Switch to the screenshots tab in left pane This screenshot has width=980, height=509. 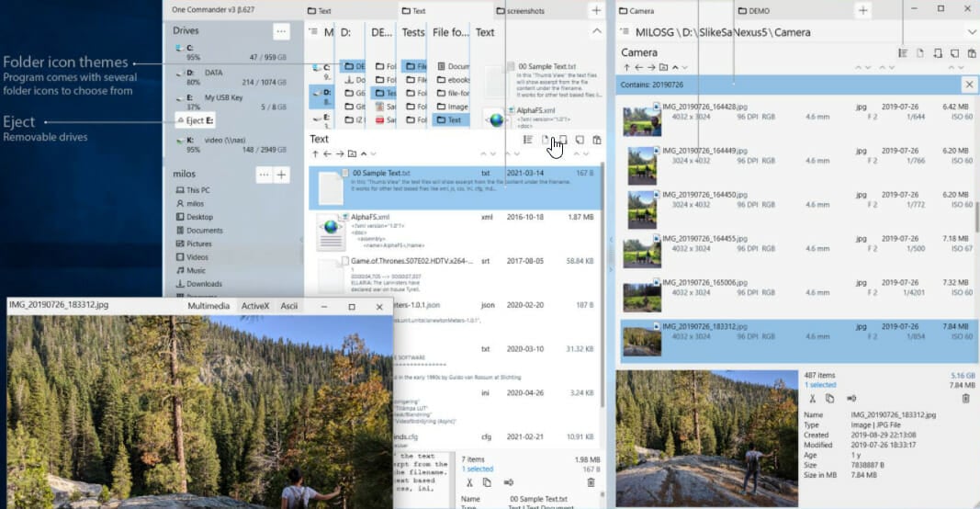tap(521, 11)
